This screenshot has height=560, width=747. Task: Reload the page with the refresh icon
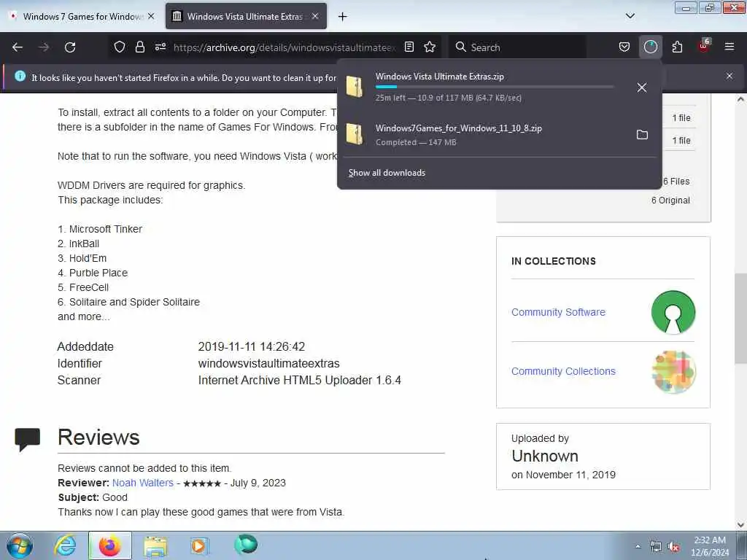point(70,47)
